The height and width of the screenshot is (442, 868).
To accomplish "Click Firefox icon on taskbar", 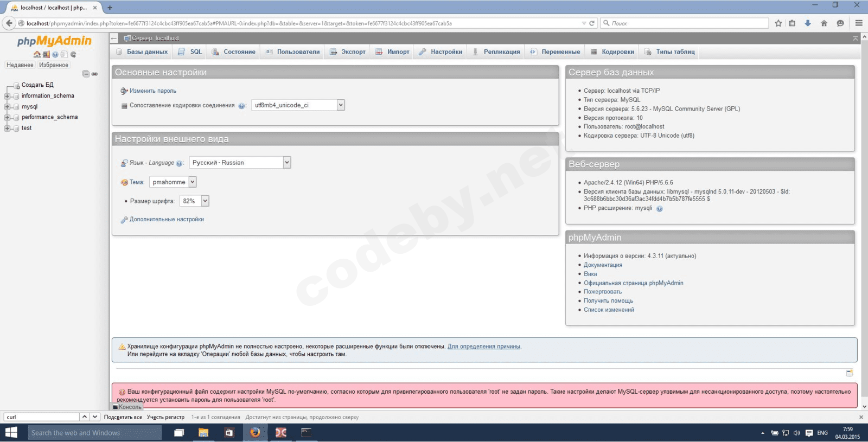I will (x=255, y=432).
